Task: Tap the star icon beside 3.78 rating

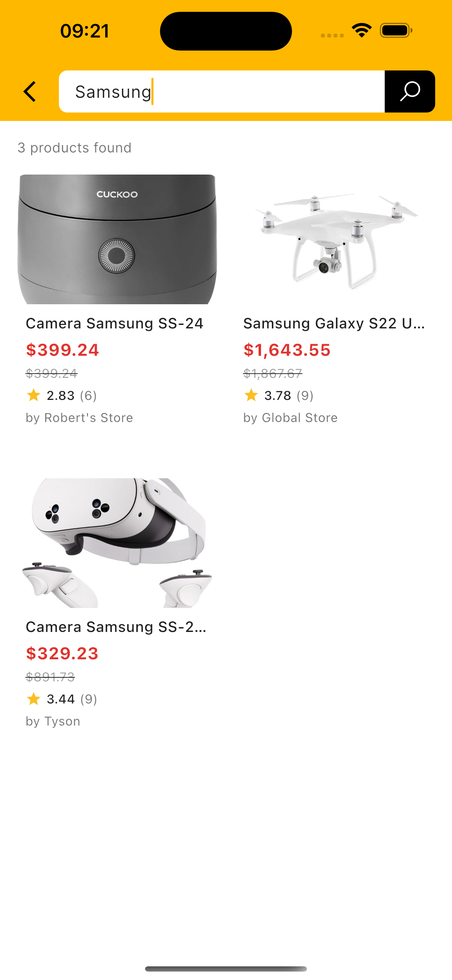Action: point(251,395)
